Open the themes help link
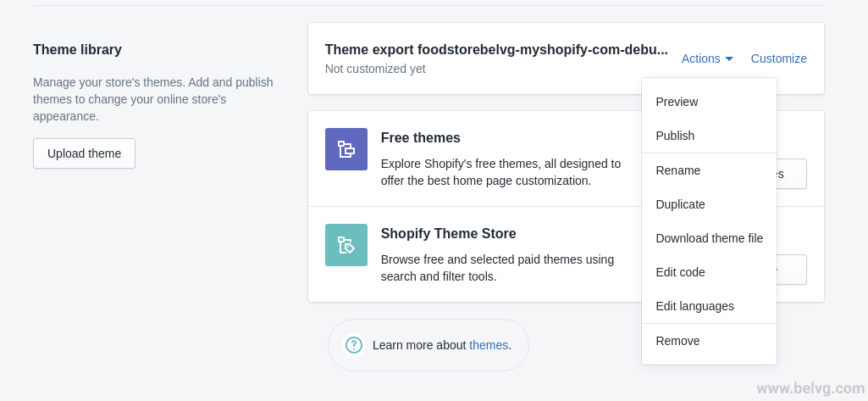Image resolution: width=868 pixels, height=401 pixels. [489, 345]
